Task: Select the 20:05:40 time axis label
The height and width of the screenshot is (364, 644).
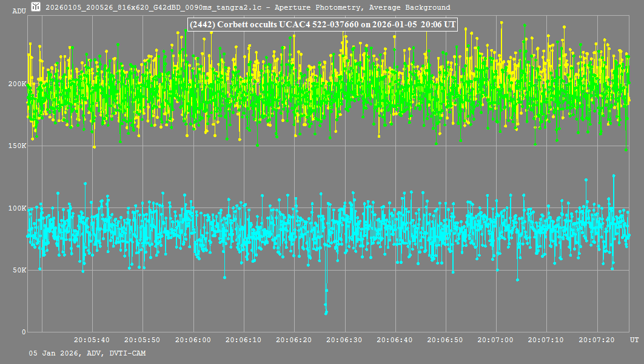Action: tap(92, 340)
